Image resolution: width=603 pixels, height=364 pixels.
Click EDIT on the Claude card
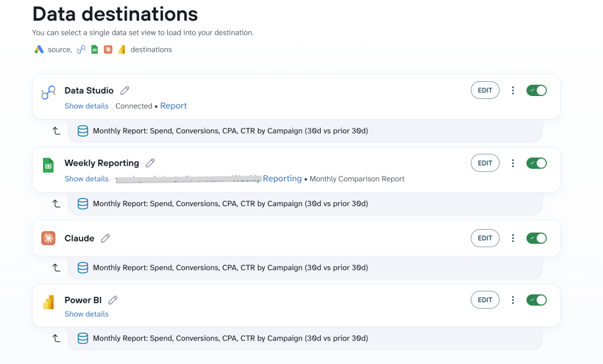pos(485,238)
